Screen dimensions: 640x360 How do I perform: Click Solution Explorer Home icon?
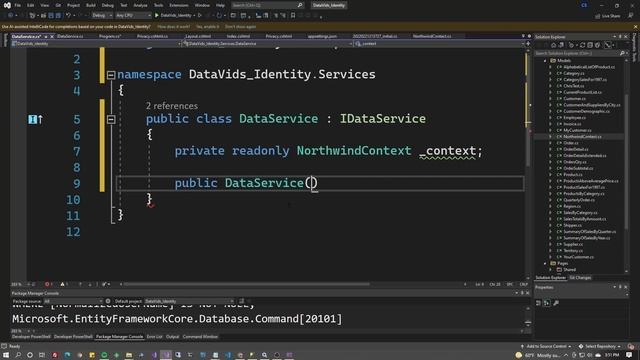(553, 45)
